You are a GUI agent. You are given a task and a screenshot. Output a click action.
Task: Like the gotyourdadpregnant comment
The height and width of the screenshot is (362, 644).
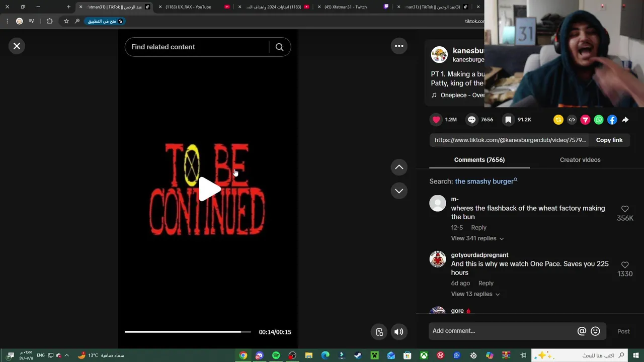coord(625,265)
